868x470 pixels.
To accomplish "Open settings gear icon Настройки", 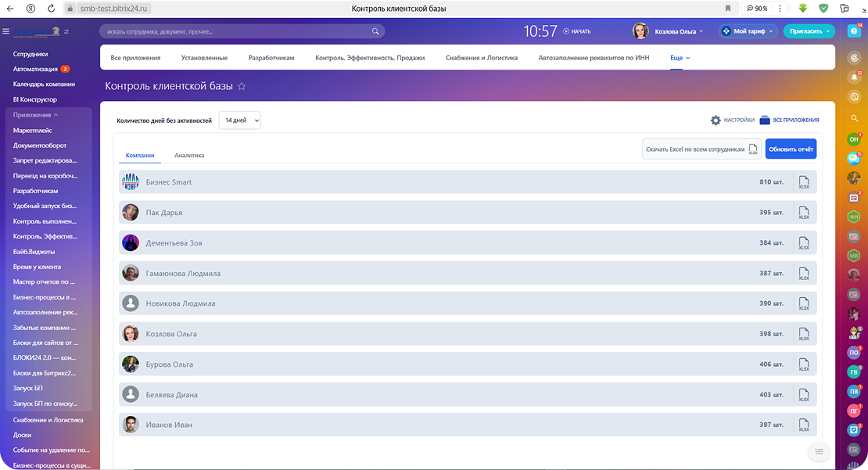I will click(x=716, y=120).
